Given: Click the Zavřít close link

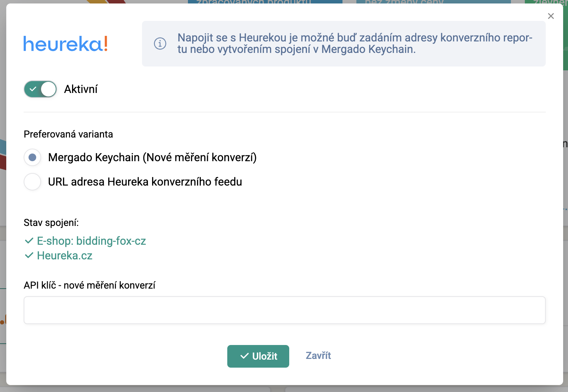Looking at the screenshot, I should (x=318, y=355).
